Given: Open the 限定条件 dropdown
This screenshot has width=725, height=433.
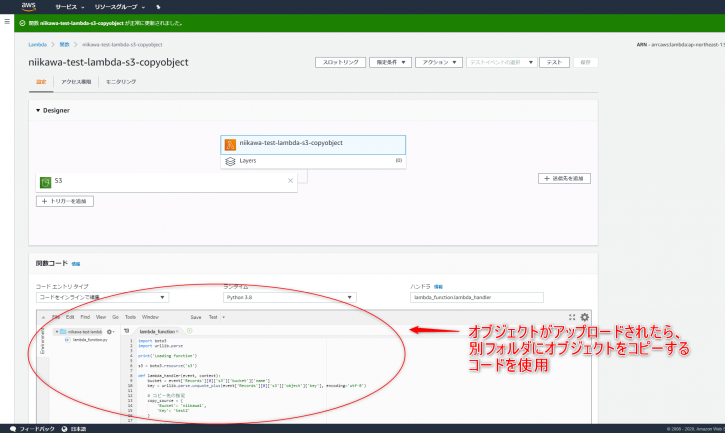Looking at the screenshot, I should point(390,62).
